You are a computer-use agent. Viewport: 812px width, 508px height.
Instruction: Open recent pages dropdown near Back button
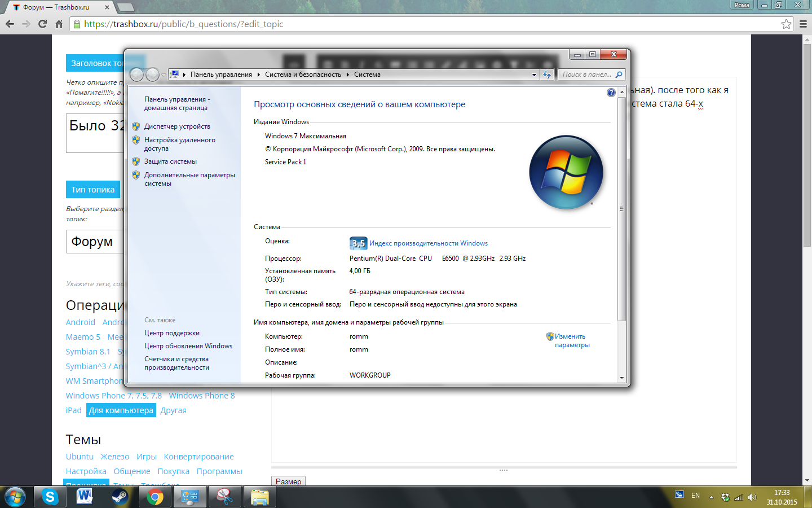point(164,75)
